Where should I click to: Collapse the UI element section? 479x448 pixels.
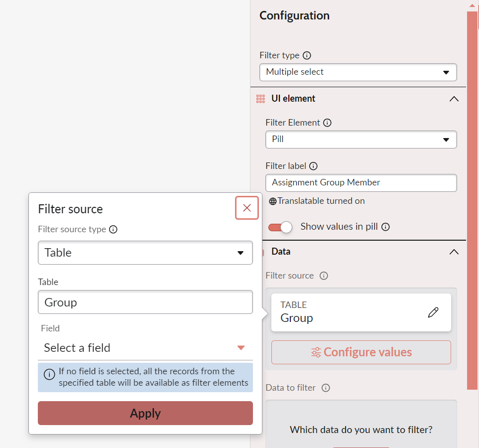tap(454, 99)
